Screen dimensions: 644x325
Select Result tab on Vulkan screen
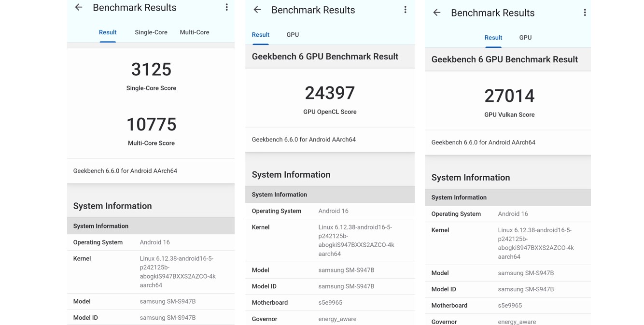pos(493,38)
